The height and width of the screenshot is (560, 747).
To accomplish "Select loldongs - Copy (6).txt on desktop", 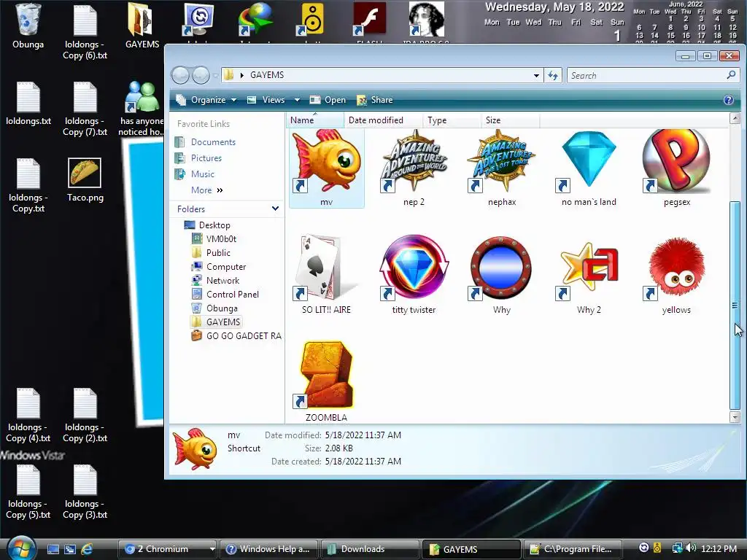I will click(85, 31).
